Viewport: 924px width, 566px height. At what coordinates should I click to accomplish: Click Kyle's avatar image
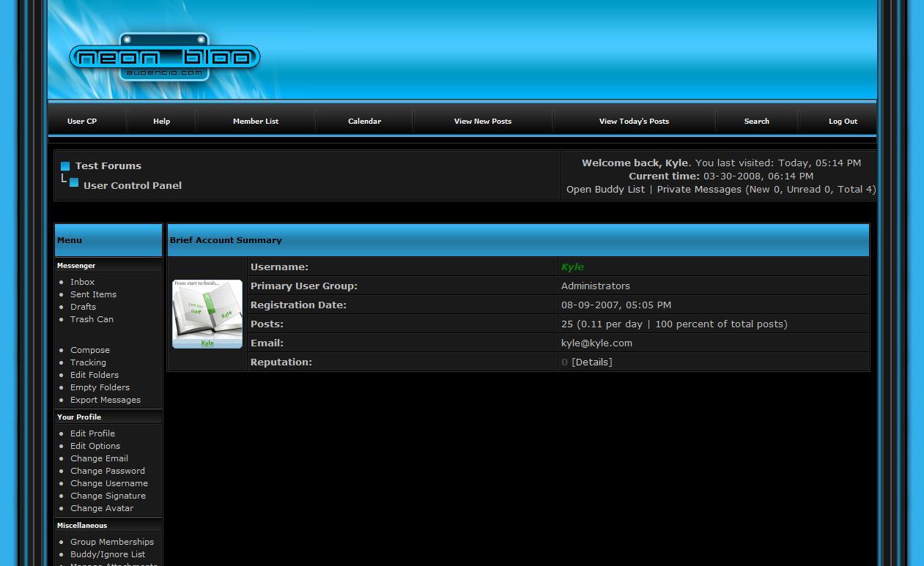tap(207, 313)
